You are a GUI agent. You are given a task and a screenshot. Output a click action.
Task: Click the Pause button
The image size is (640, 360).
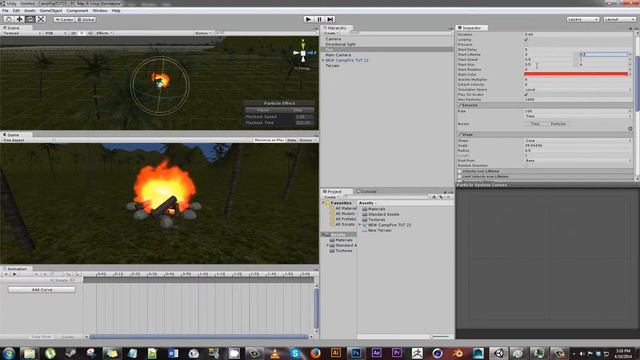point(320,19)
